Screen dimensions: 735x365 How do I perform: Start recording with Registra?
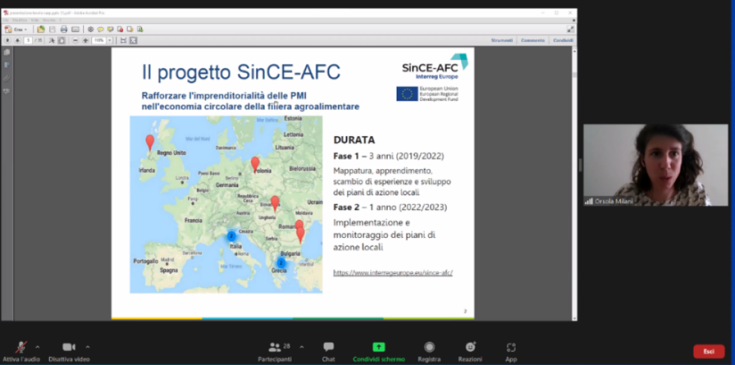point(429,352)
